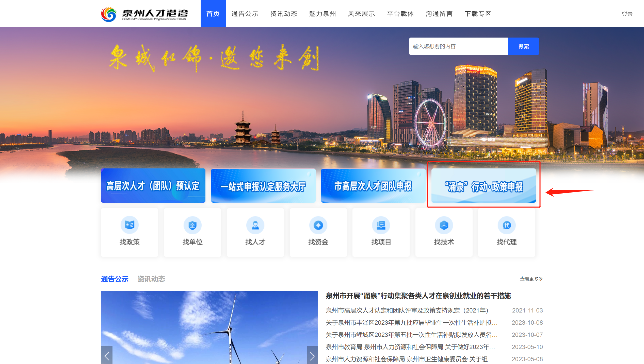Show previous carousel image with left arrow
Image resolution: width=644 pixels, height=364 pixels.
point(107,356)
